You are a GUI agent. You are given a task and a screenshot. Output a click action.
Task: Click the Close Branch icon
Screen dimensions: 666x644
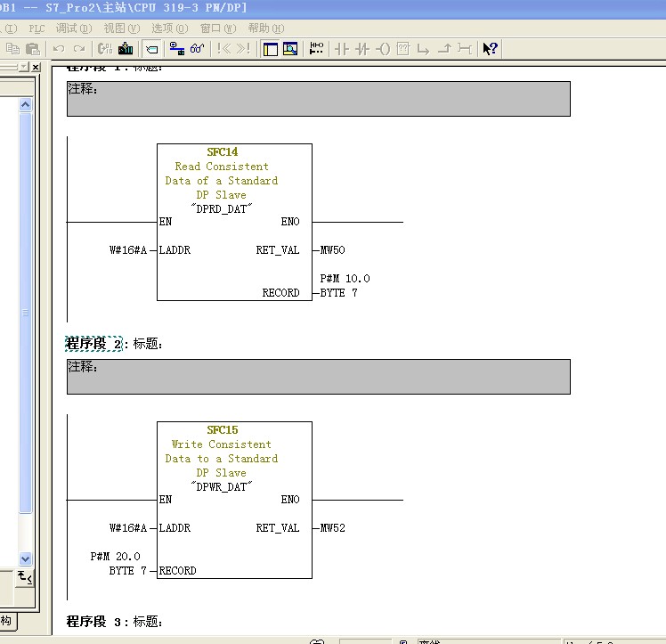pos(444,49)
